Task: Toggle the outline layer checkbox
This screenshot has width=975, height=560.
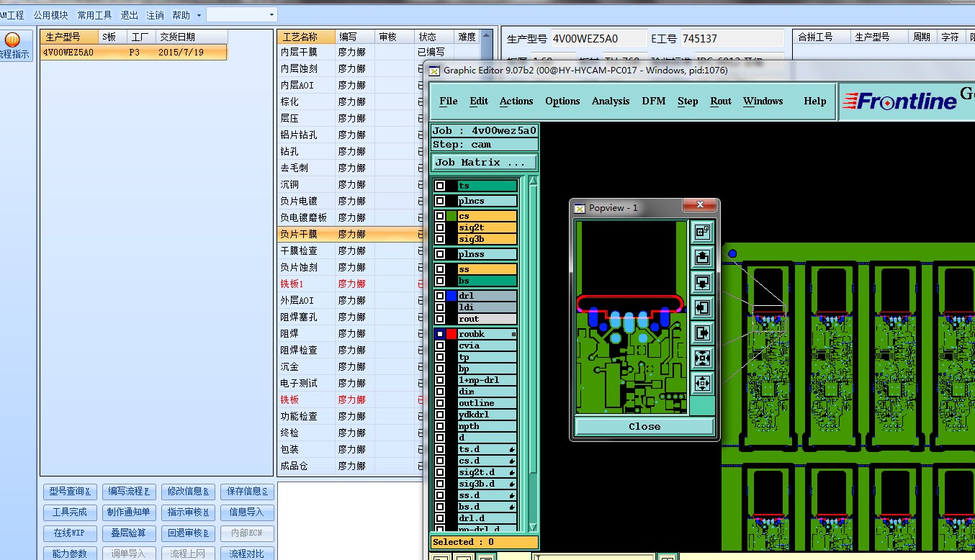Action: click(440, 403)
